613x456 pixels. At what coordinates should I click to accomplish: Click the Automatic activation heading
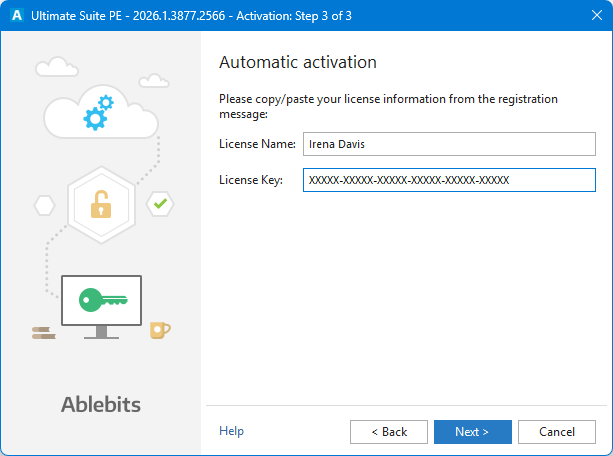[298, 62]
